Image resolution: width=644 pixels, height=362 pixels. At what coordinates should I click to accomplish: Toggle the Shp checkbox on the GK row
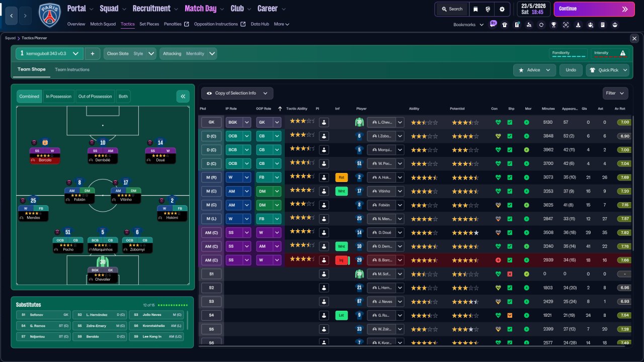pos(510,122)
